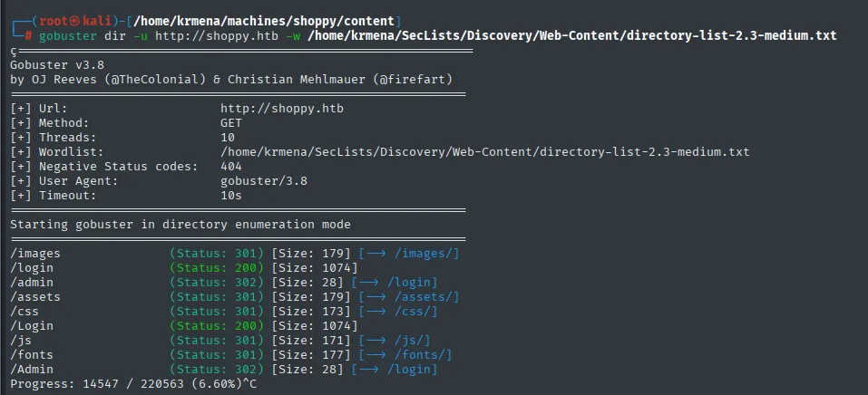The image size is (868, 395).
Task: Click the Progress percentage line
Action: coord(133,383)
